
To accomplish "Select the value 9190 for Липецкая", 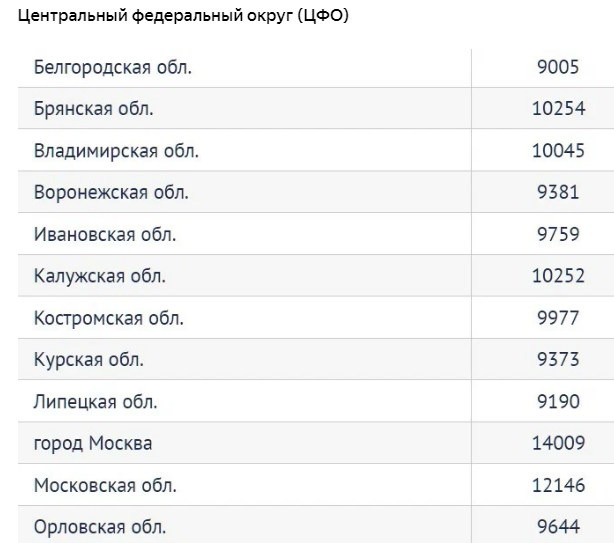I will (558, 402).
